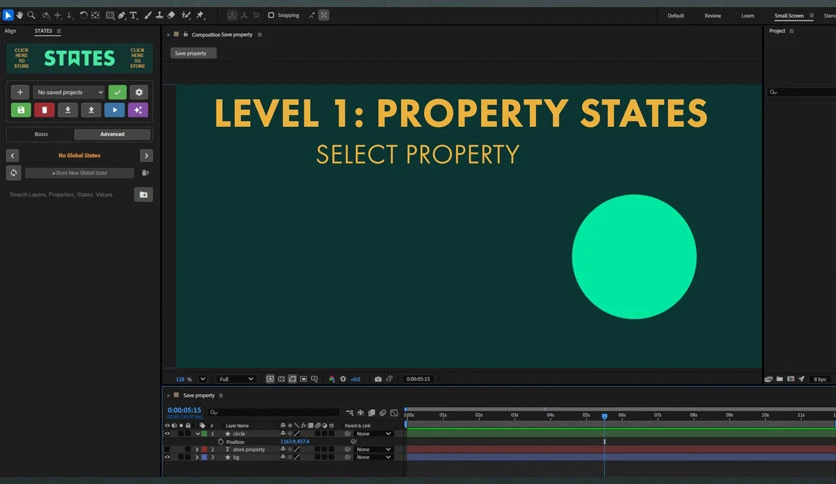The width and height of the screenshot is (836, 484).
Task: Click the Search Layers, Properties, States field
Action: pyautogui.click(x=69, y=195)
